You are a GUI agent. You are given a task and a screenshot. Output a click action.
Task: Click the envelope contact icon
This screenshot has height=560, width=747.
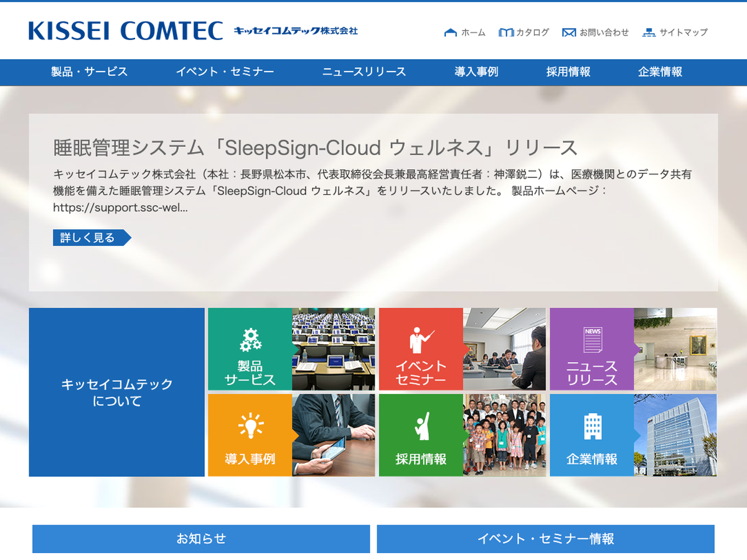coord(568,32)
